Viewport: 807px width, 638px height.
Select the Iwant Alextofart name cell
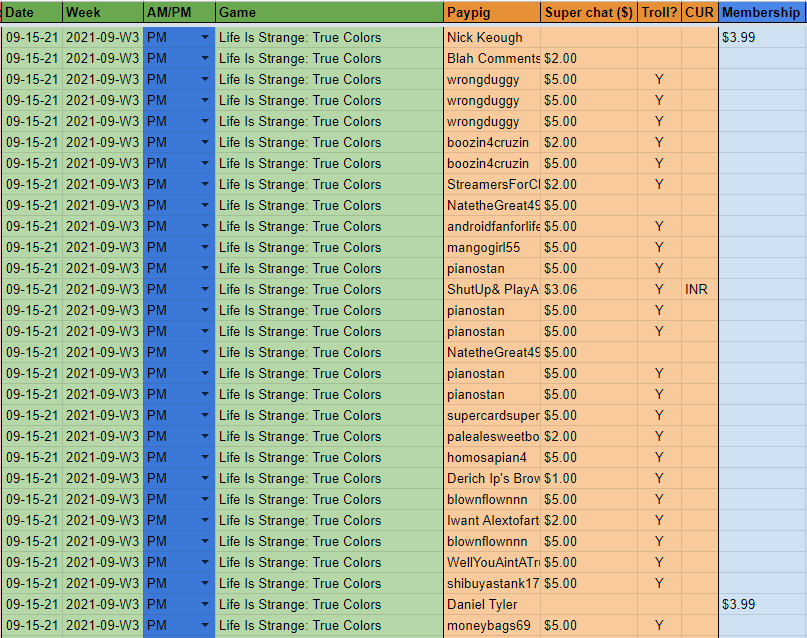click(492, 520)
